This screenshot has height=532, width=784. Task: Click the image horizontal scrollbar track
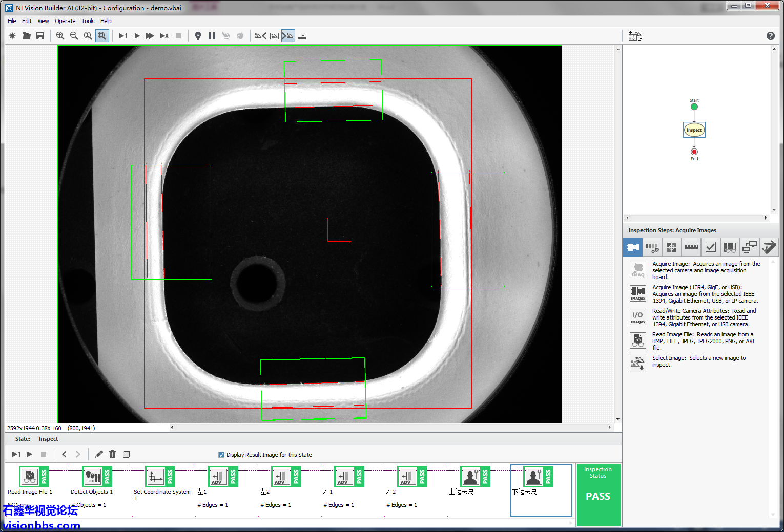(389, 427)
